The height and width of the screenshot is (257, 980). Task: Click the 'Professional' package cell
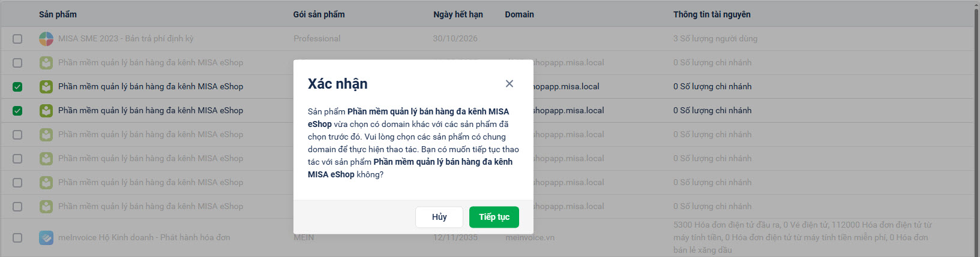(317, 38)
